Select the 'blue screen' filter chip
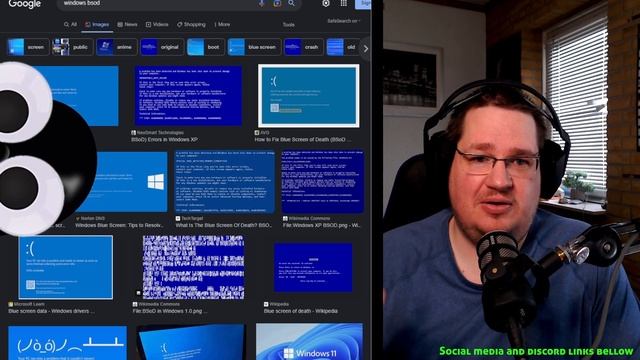Viewport: 640px width, 360px height. [254, 47]
